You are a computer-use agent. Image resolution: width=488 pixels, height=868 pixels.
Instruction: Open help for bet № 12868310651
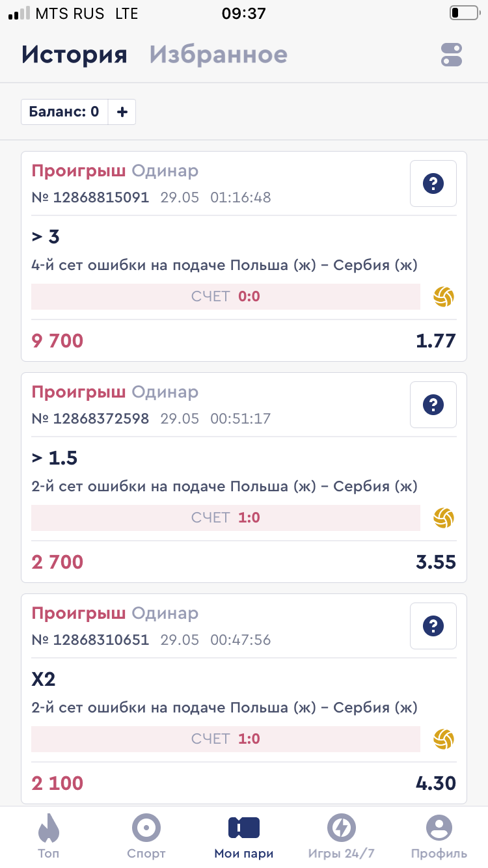(433, 627)
